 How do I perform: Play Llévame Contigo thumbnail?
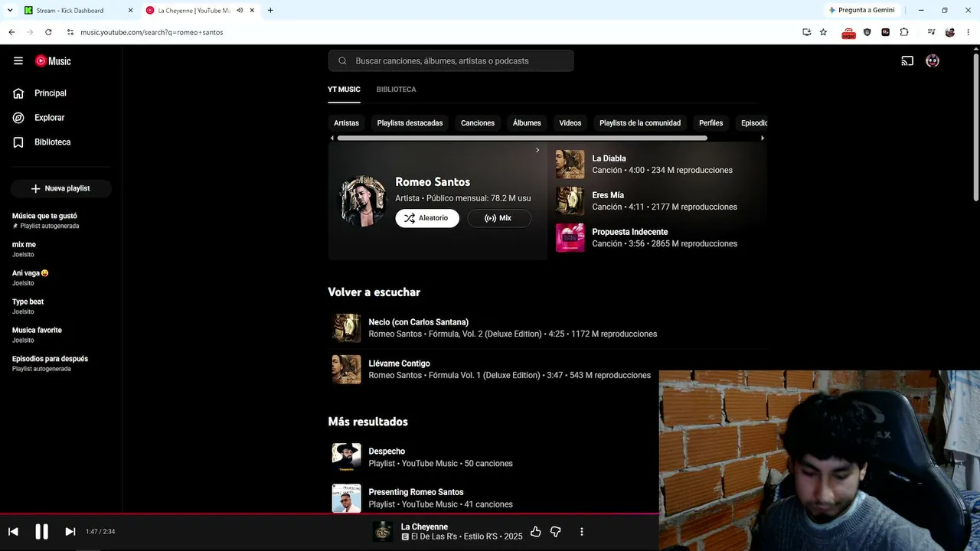[346, 369]
